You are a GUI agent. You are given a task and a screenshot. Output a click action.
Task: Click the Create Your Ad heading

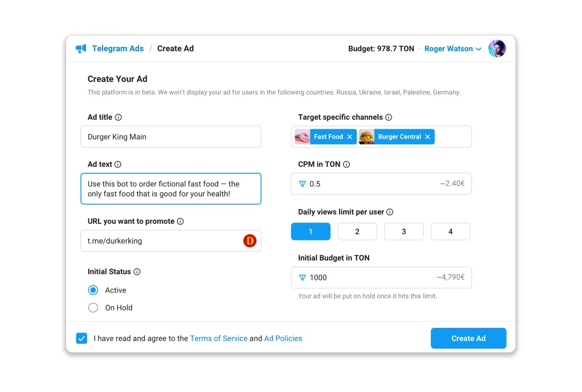[117, 79]
